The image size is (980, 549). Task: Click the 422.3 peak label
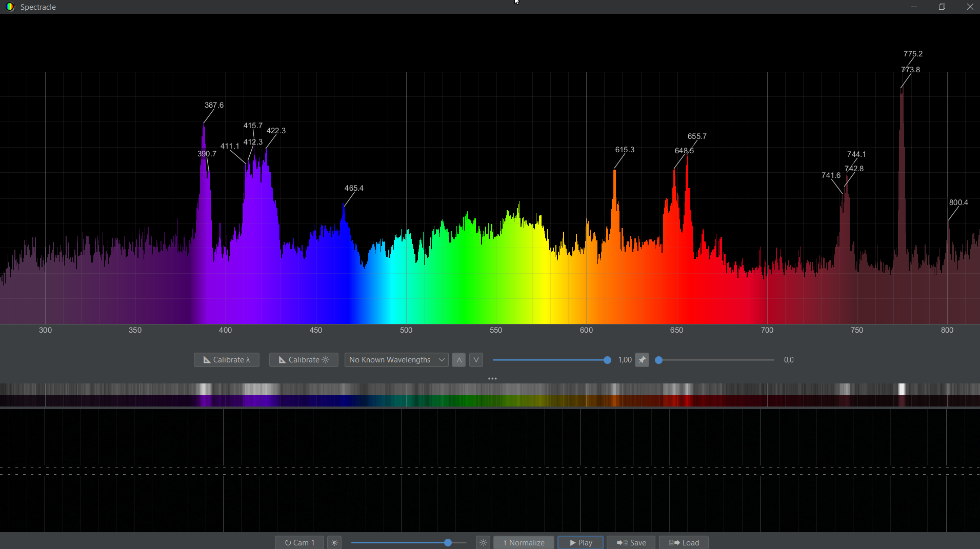tap(276, 131)
